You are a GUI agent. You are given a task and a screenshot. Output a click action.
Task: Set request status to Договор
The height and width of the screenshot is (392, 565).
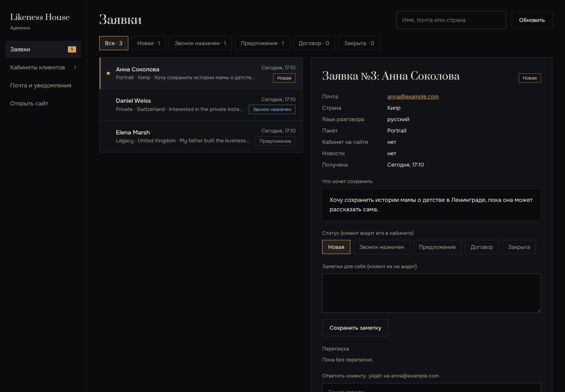click(x=482, y=247)
